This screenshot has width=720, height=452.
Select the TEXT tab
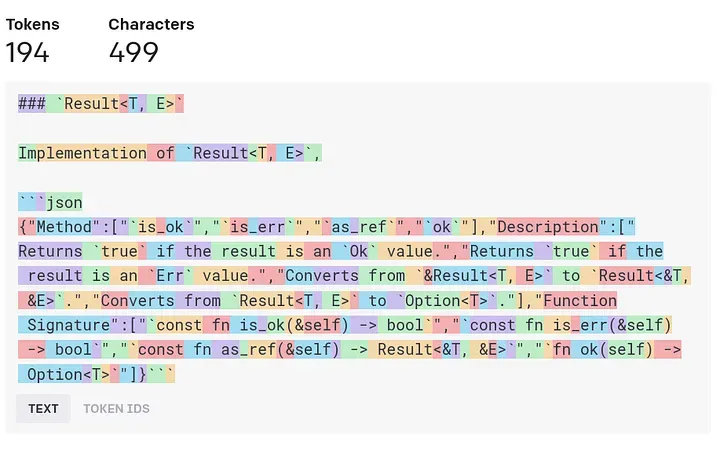point(43,408)
